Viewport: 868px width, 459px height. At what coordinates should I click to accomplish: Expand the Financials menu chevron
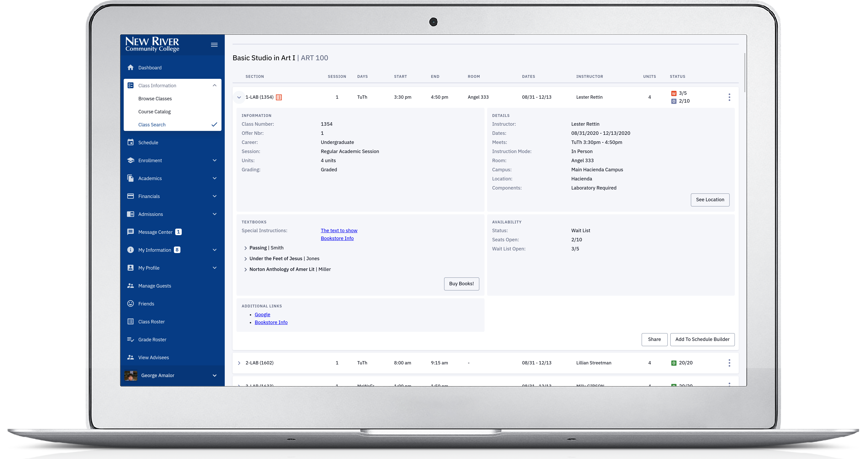214,196
